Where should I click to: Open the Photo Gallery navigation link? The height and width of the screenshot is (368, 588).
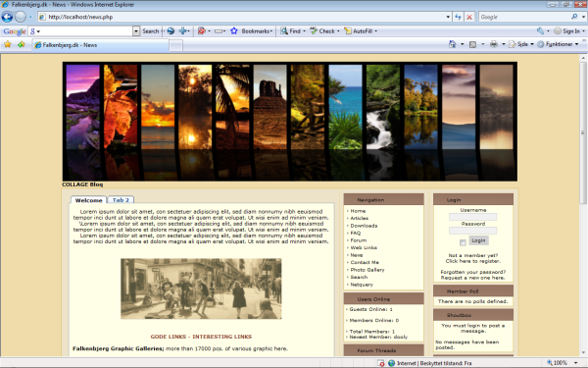(367, 270)
